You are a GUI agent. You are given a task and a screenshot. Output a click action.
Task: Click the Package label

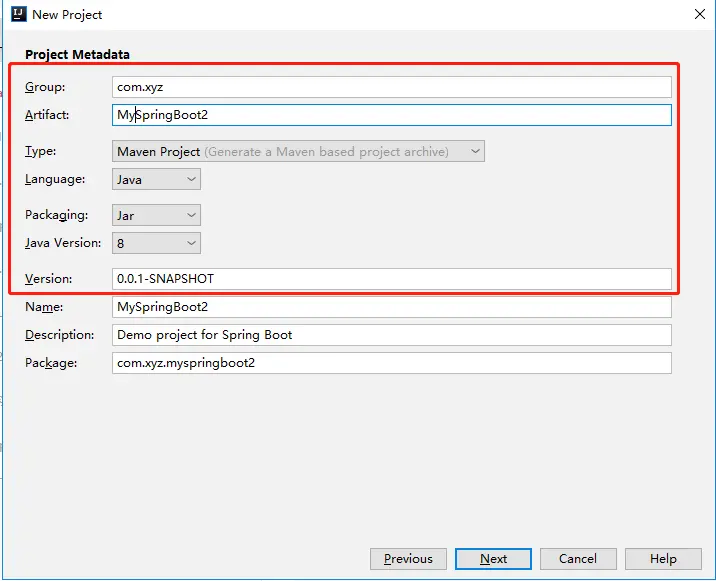click(51, 363)
